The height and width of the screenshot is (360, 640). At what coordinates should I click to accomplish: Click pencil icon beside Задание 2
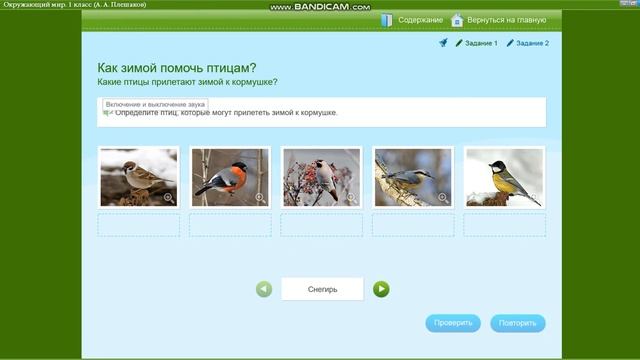coord(510,43)
